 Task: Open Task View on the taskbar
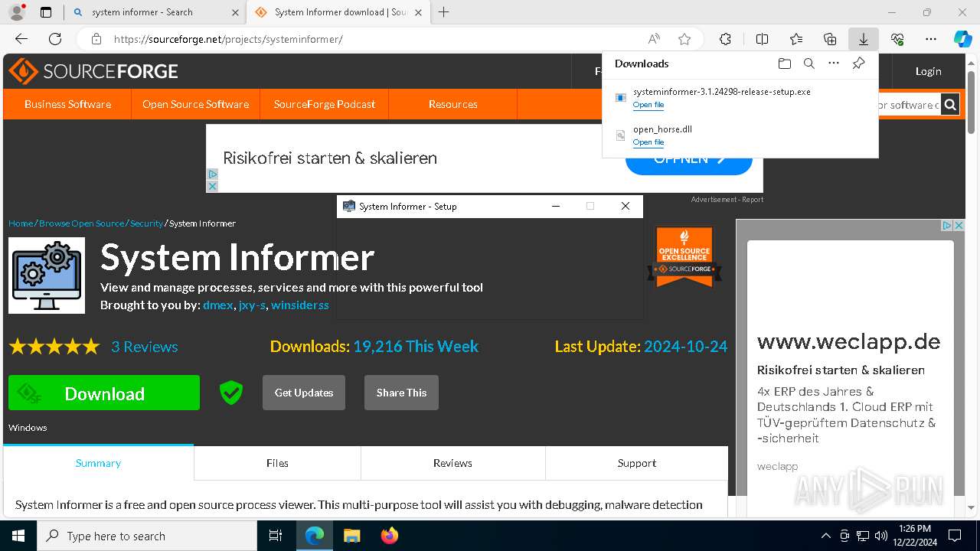(x=276, y=536)
